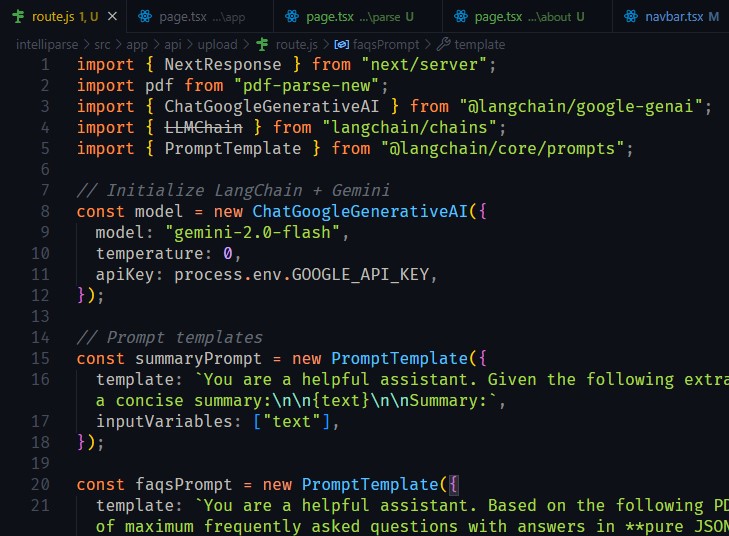Click the route.js file icon in active tab
The width and height of the screenshot is (729, 536).
(18, 17)
